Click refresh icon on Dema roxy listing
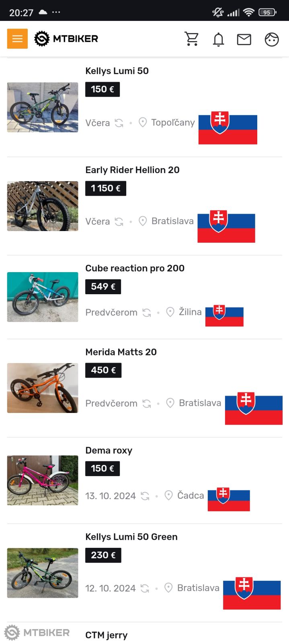 tap(145, 496)
